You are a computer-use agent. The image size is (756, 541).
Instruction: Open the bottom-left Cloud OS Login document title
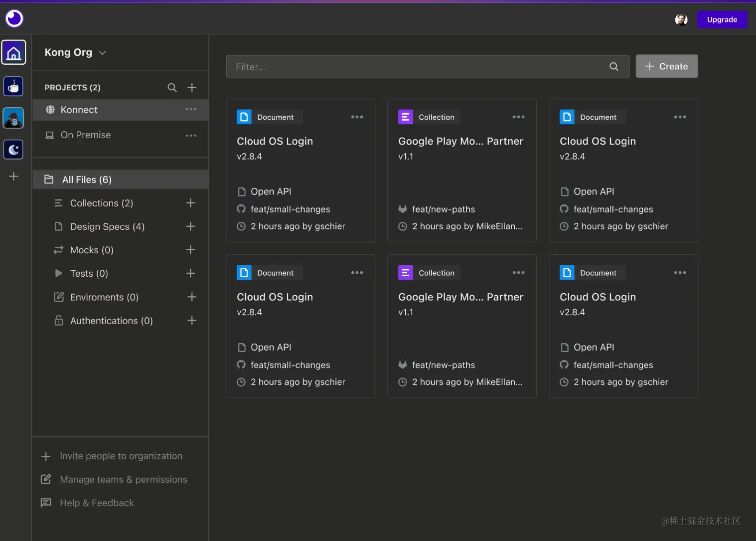(275, 297)
